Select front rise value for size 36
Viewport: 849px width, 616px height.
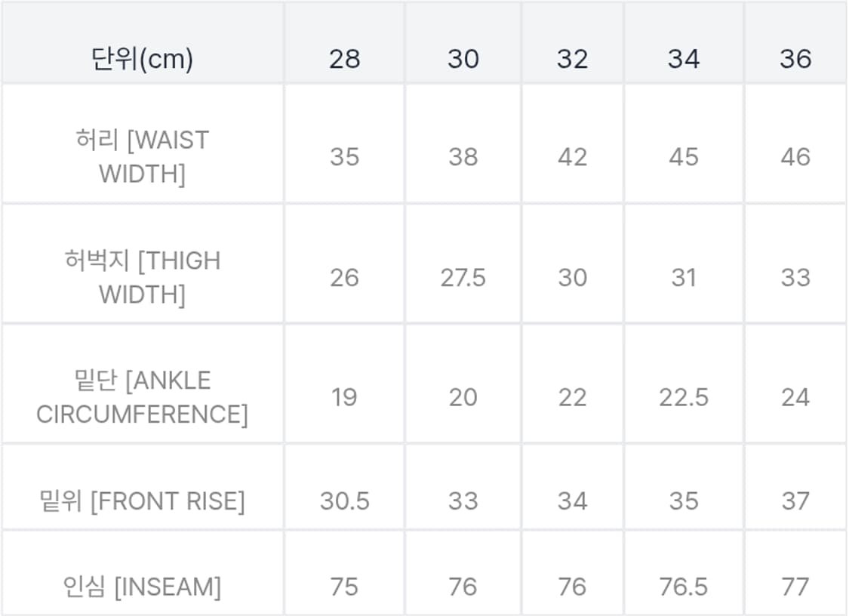(x=795, y=501)
